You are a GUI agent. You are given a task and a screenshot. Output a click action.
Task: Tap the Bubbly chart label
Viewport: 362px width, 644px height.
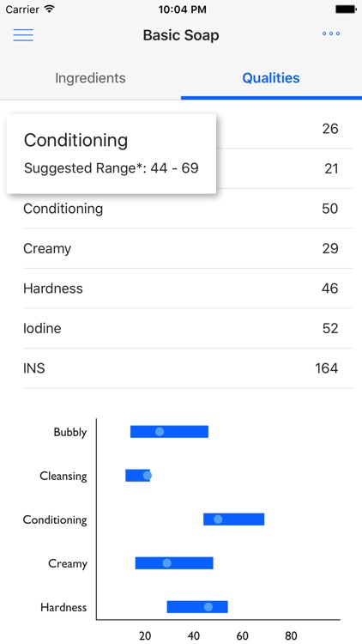tap(70, 433)
